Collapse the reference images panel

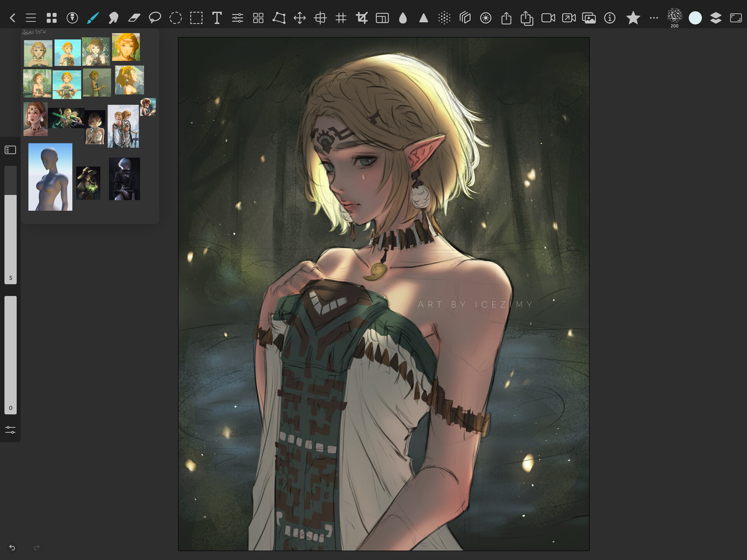[x=11, y=150]
